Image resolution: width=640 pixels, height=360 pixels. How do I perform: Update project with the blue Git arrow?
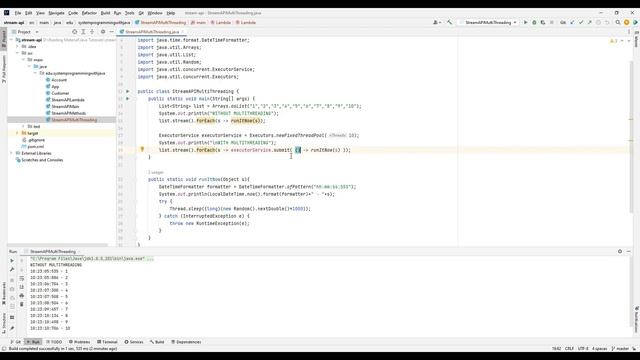tap(572, 22)
